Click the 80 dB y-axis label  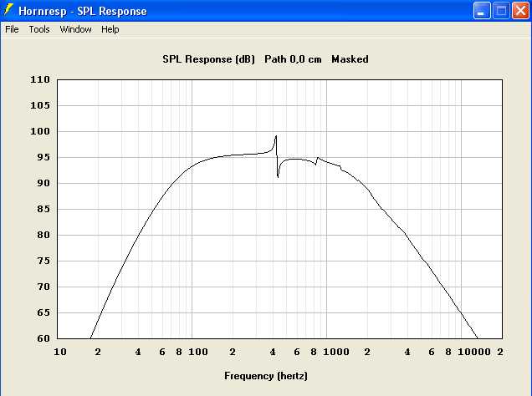pos(43,235)
